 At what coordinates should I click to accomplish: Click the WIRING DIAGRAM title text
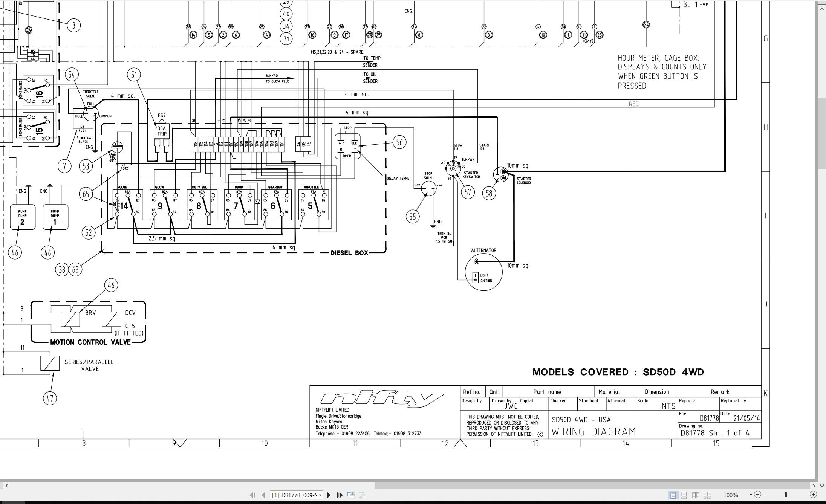[x=593, y=432]
